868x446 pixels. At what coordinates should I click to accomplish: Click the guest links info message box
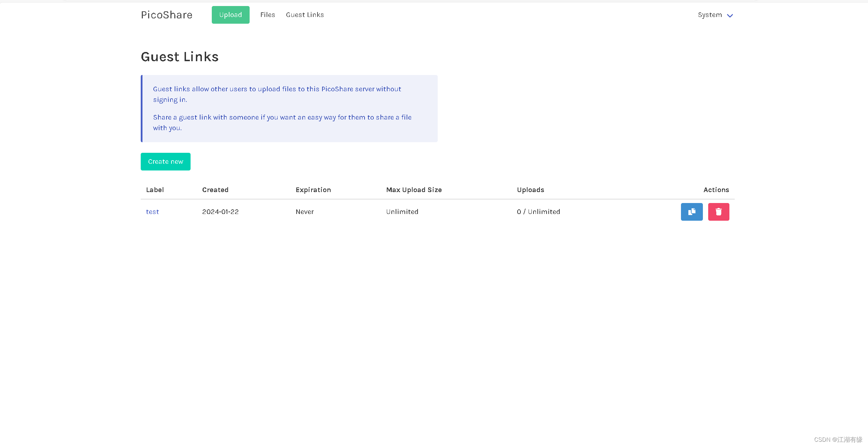click(289, 108)
